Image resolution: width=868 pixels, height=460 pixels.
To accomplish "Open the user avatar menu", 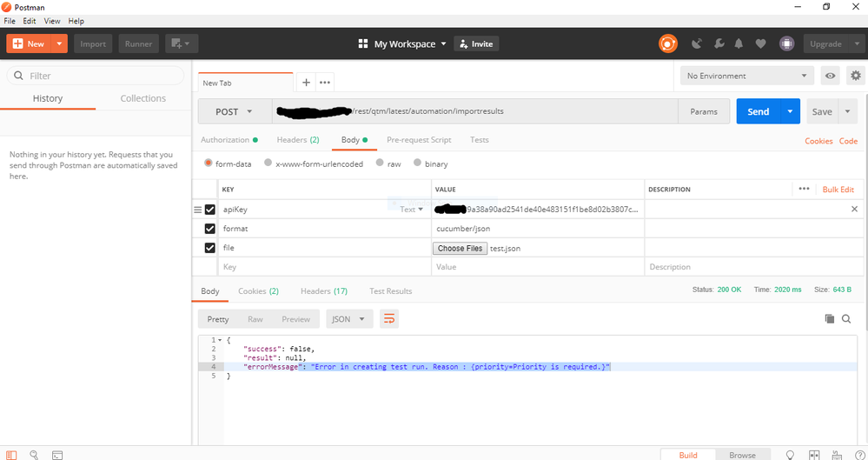I will click(786, 43).
